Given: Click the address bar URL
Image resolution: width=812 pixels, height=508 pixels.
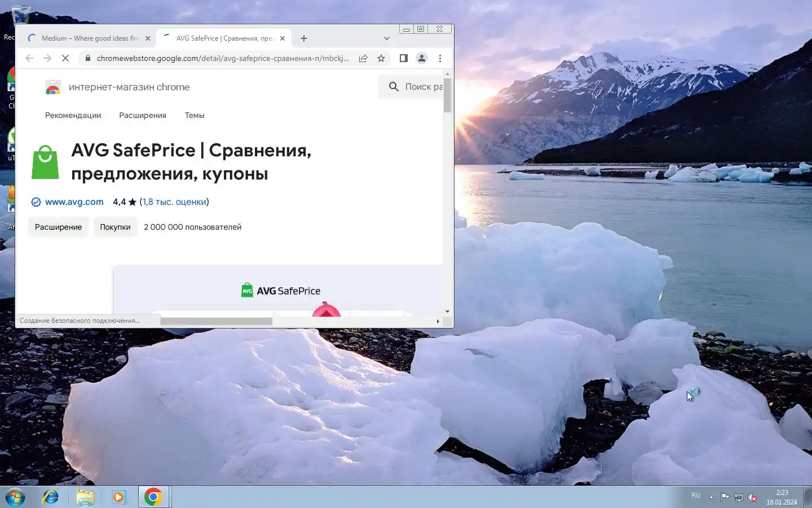Looking at the screenshot, I should pos(223,58).
